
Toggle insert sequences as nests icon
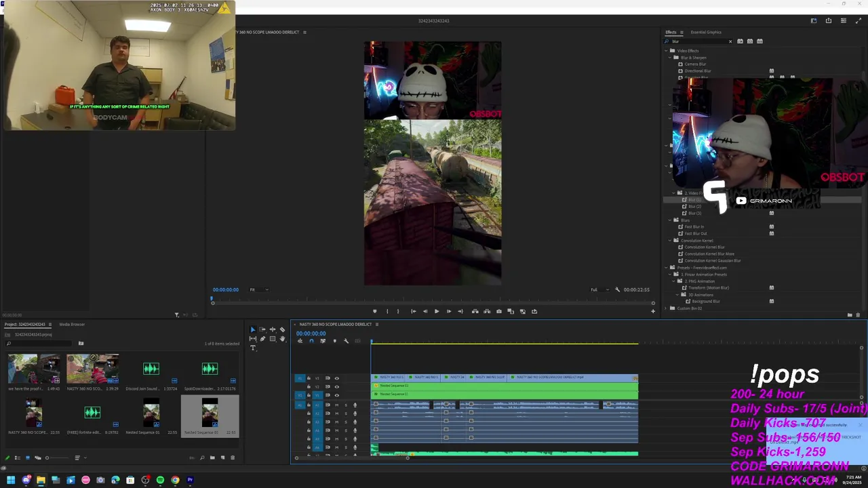(x=300, y=341)
